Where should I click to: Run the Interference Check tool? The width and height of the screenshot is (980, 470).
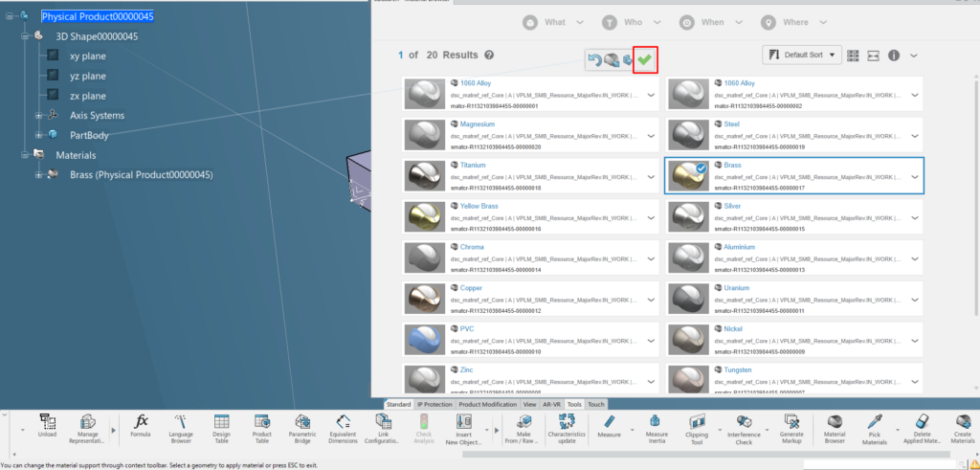click(744, 428)
